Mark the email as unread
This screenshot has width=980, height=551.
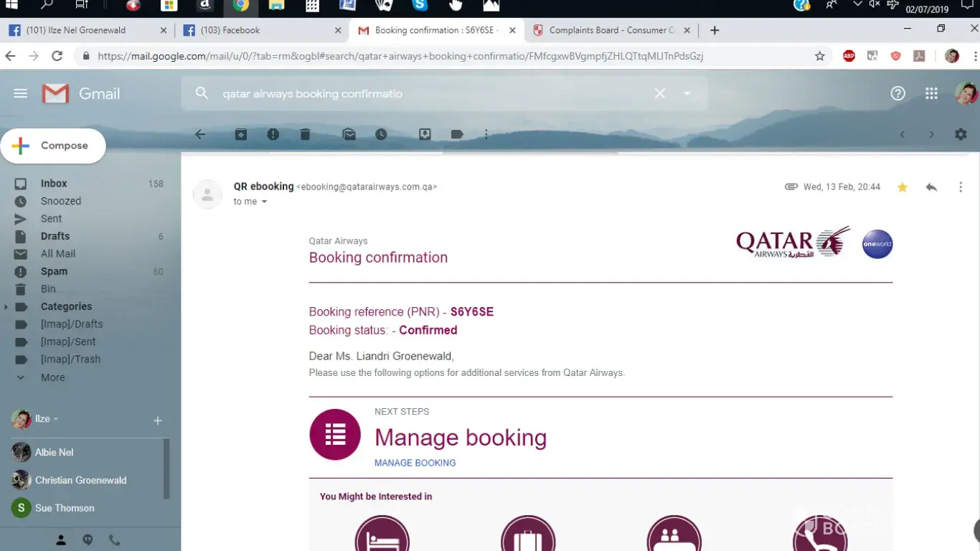click(x=349, y=134)
